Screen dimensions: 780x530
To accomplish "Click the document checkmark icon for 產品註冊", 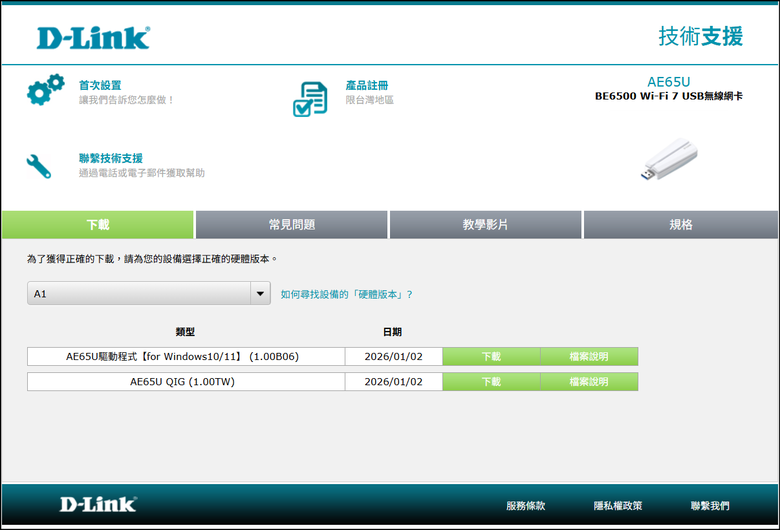I will pos(310,99).
